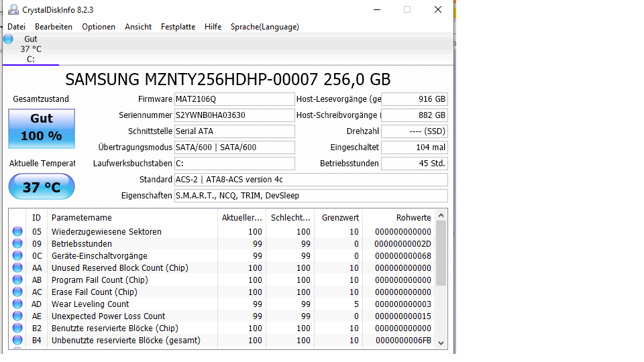
Task: Click the Host-Schreibvorgänge value 882 GB
Action: point(415,115)
